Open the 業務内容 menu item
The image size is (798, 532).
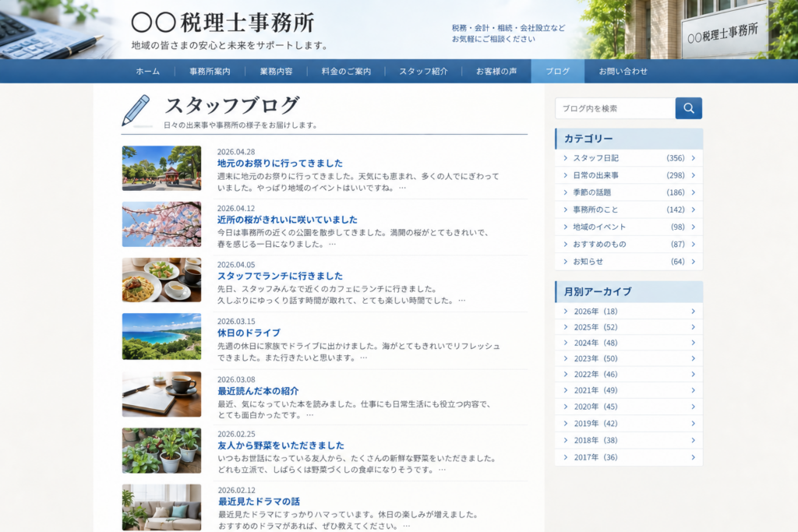coord(277,71)
